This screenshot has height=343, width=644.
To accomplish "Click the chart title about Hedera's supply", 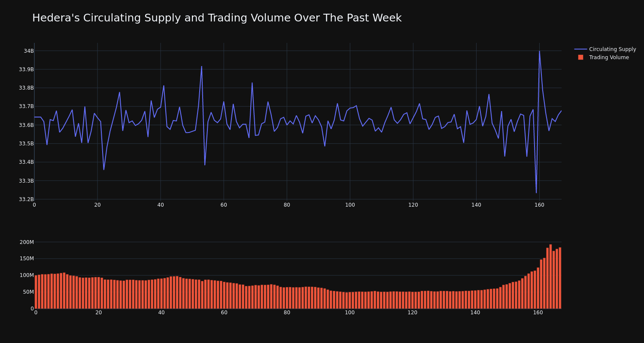I will pos(217,18).
